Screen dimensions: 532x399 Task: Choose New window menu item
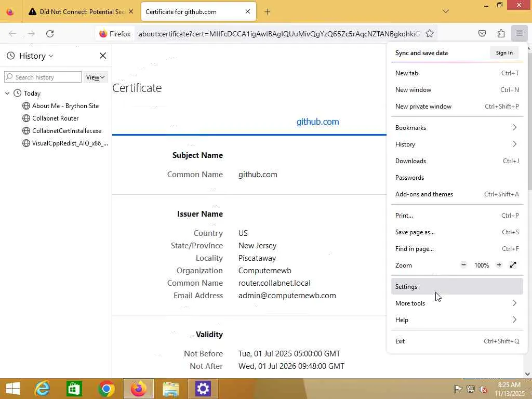tap(457, 90)
